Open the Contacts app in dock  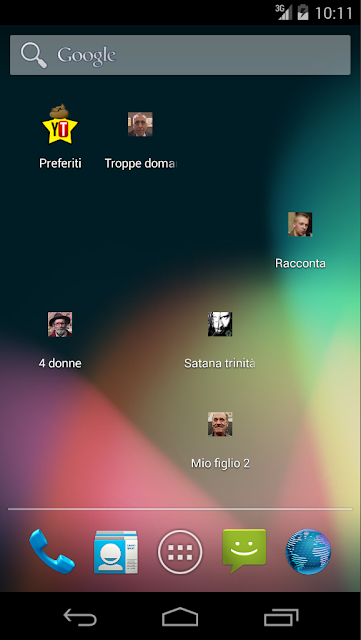tap(116, 552)
